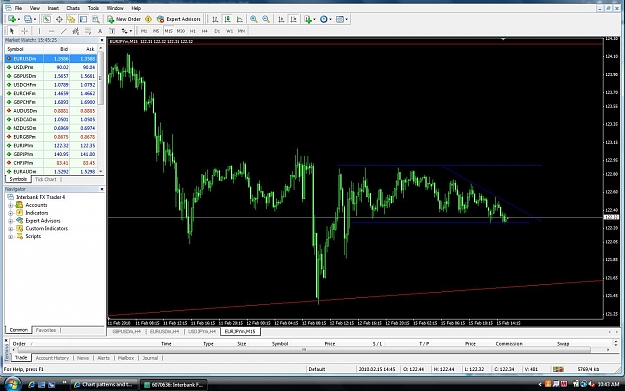The height and width of the screenshot is (391, 625).
Task: Open the USDJPYm,H4 chart tab
Action: tap(202, 332)
